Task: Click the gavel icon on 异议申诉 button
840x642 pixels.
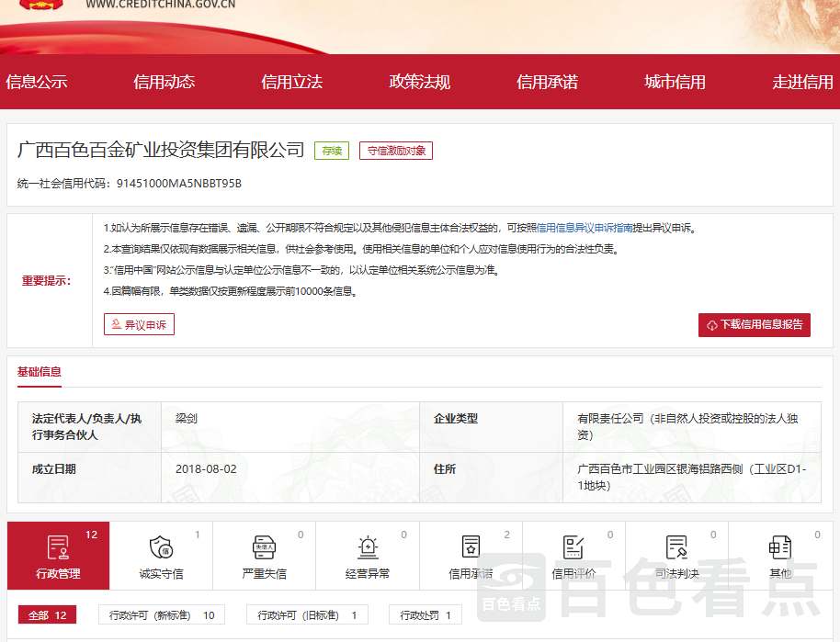Action: (116, 324)
